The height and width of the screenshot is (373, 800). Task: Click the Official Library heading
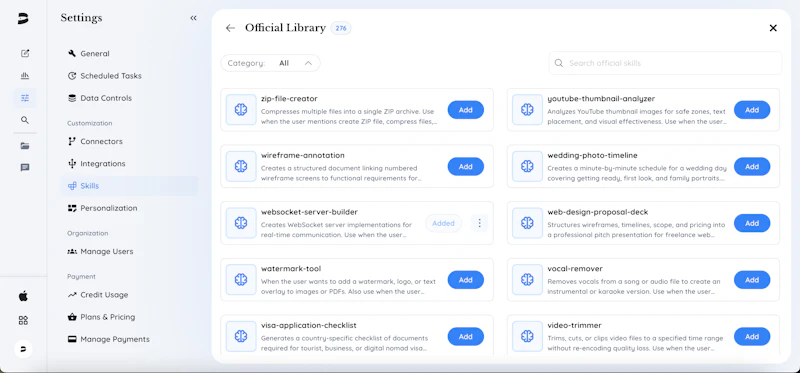point(285,28)
